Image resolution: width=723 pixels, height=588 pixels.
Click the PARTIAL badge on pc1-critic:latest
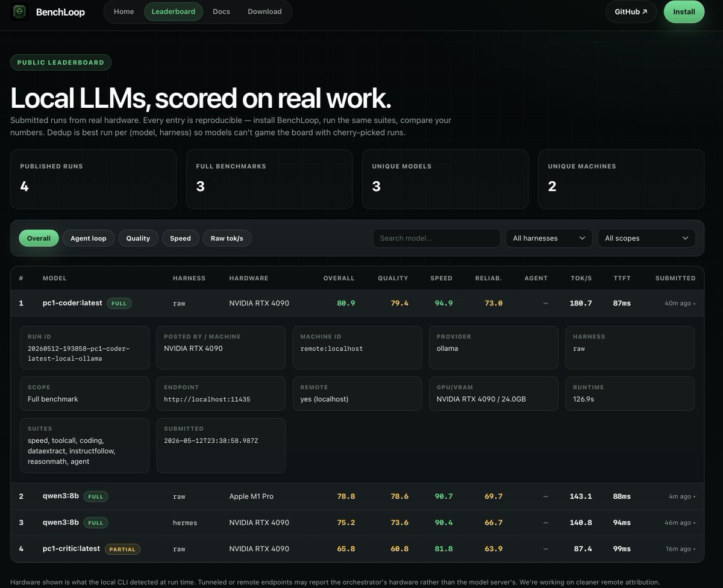click(122, 549)
